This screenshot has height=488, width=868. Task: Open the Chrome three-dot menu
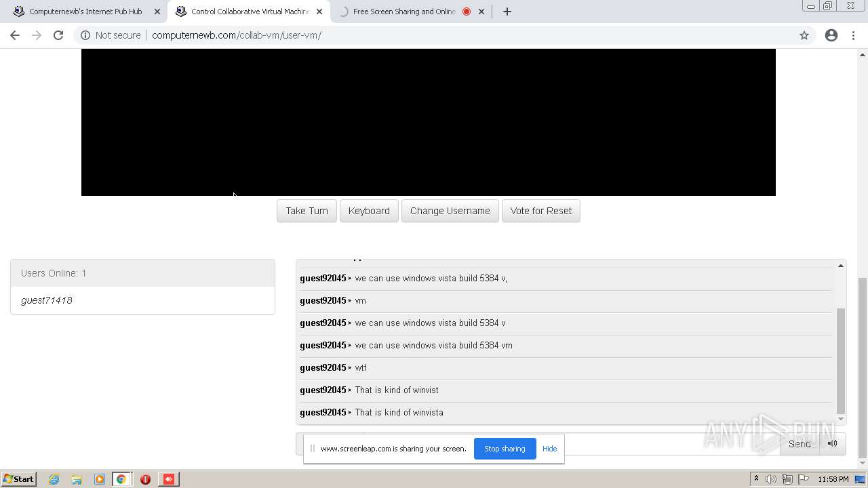[853, 35]
